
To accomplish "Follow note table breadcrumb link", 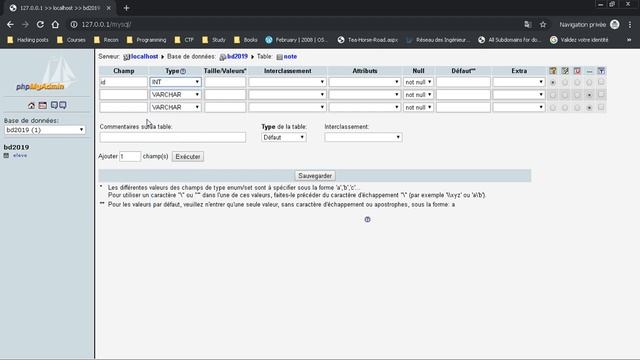I will click(290, 57).
